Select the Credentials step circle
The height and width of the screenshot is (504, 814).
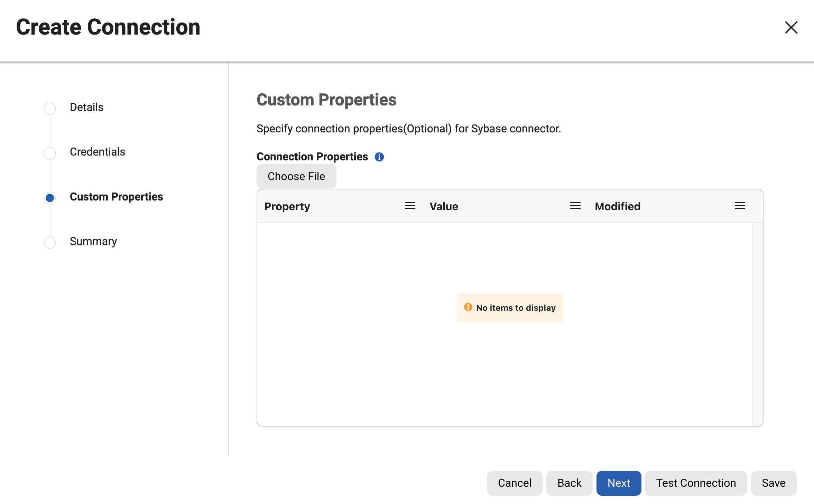click(x=50, y=153)
